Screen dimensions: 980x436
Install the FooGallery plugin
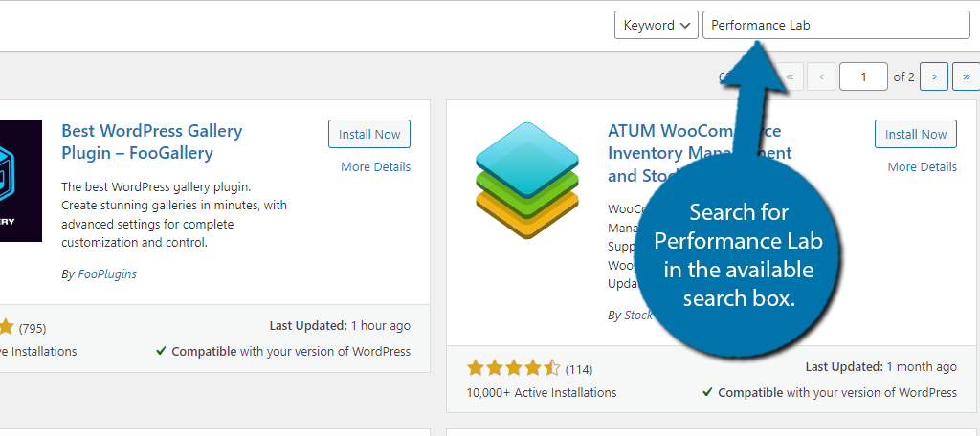(369, 134)
